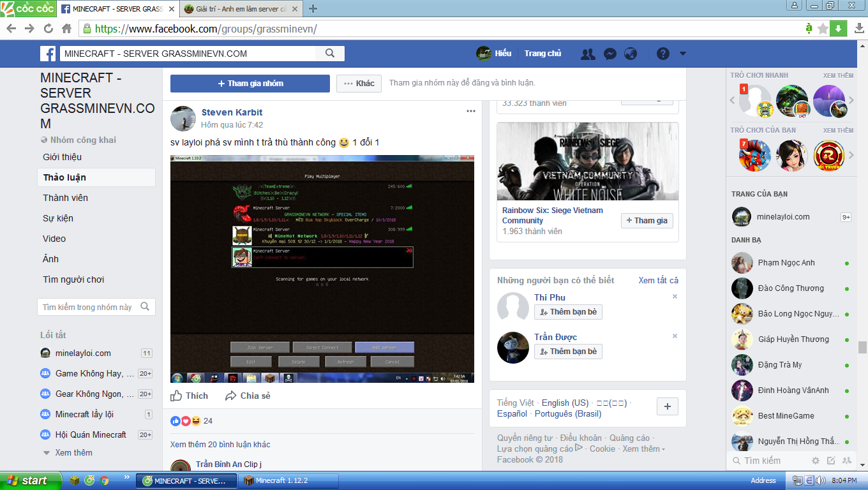Open notifications globe icon

631,54
